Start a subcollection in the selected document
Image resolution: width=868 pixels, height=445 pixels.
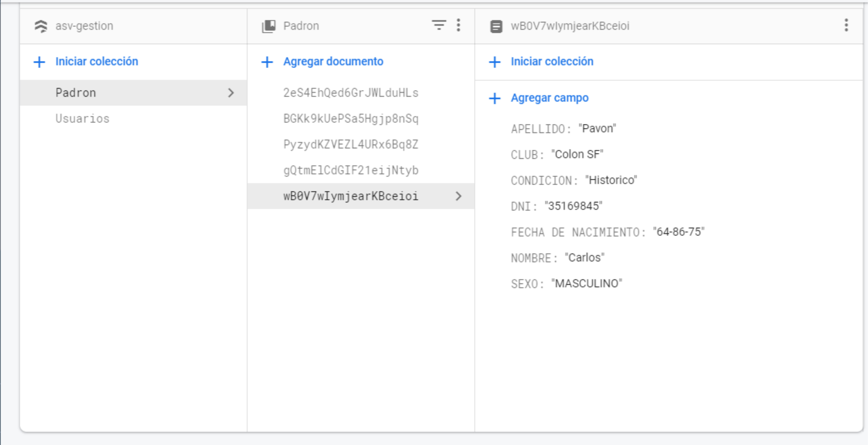[x=552, y=61]
